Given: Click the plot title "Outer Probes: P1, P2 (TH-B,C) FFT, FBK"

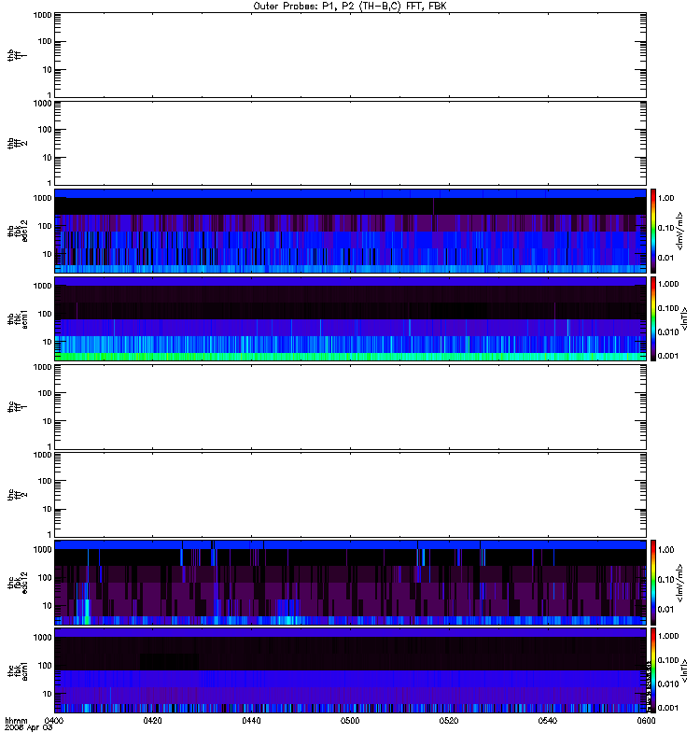Looking at the screenshot, I should [350, 7].
